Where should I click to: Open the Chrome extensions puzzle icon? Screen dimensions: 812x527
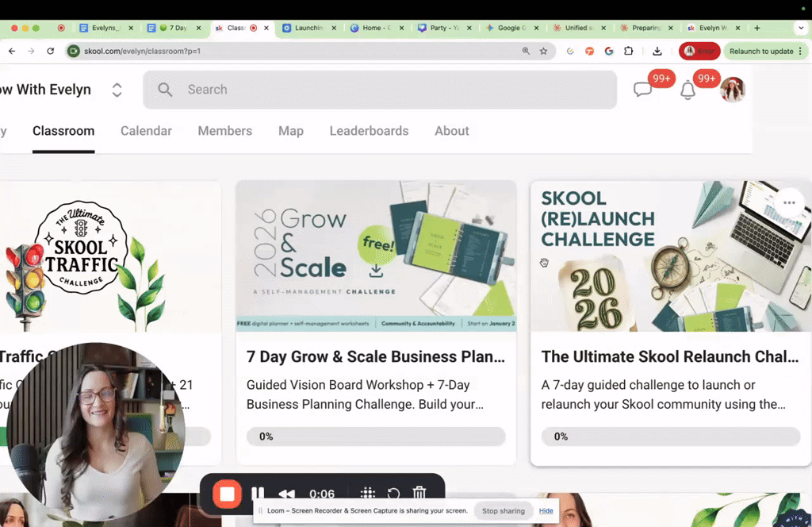628,51
